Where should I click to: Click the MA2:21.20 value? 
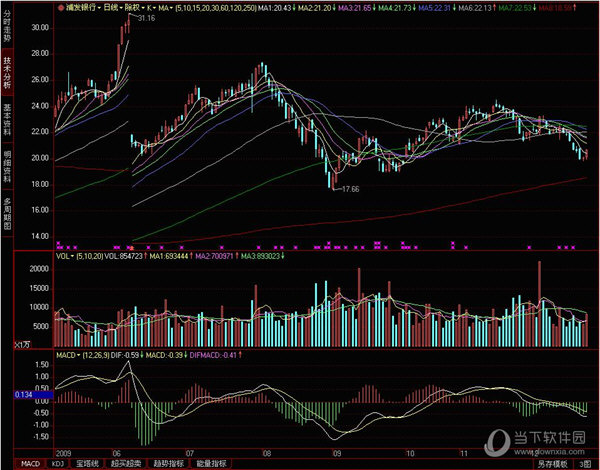[x=315, y=8]
